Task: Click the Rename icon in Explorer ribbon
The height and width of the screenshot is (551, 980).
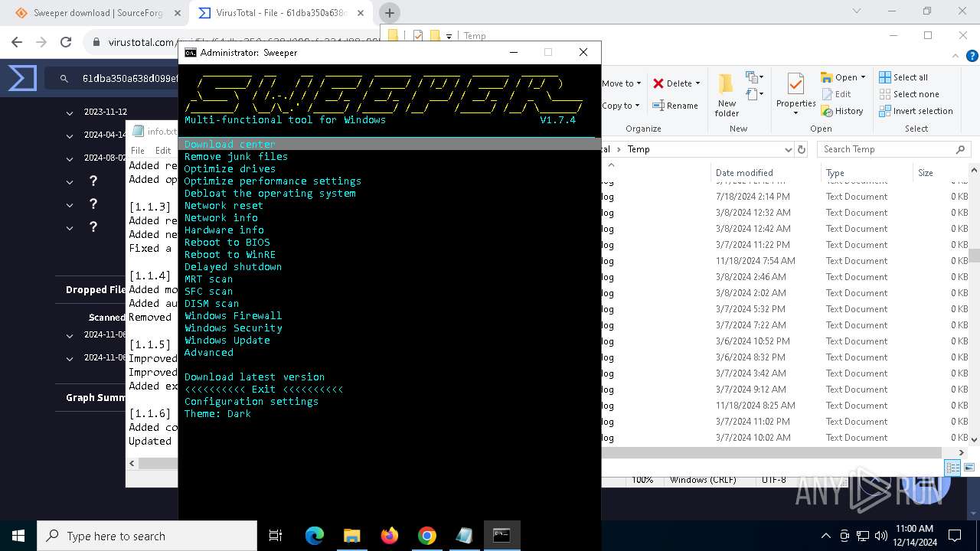Action: pos(658,106)
